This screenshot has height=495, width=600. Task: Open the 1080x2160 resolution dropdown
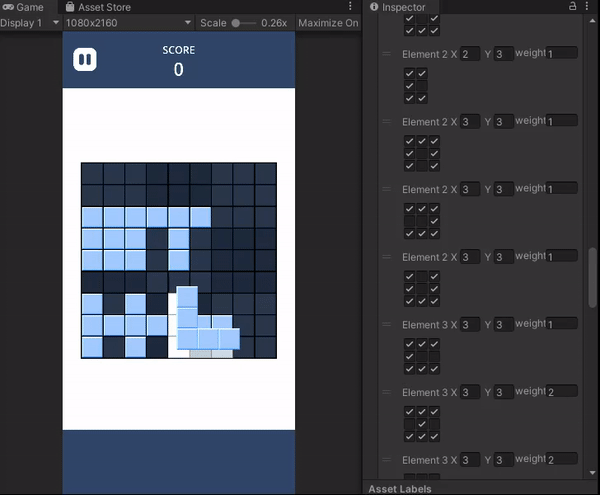tap(128, 23)
